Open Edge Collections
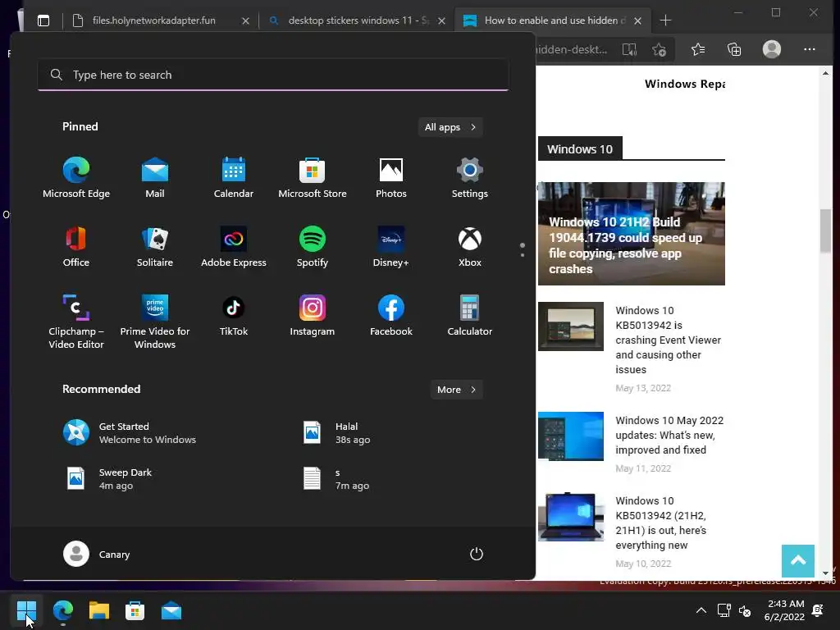The width and height of the screenshot is (840, 630). point(734,50)
